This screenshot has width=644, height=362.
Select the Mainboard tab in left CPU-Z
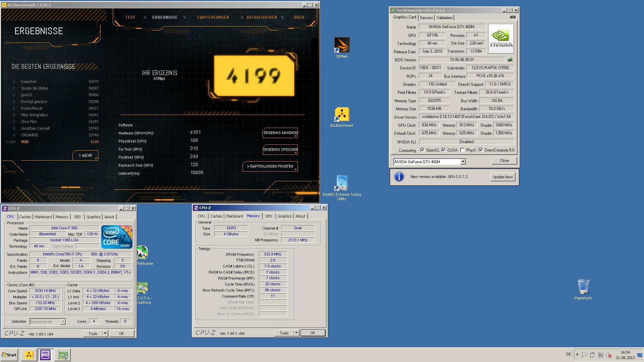(43, 217)
